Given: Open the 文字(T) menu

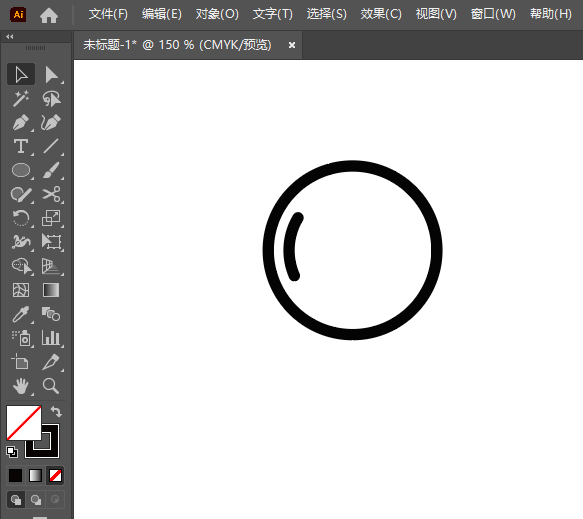Looking at the screenshot, I should pyautogui.click(x=273, y=14).
